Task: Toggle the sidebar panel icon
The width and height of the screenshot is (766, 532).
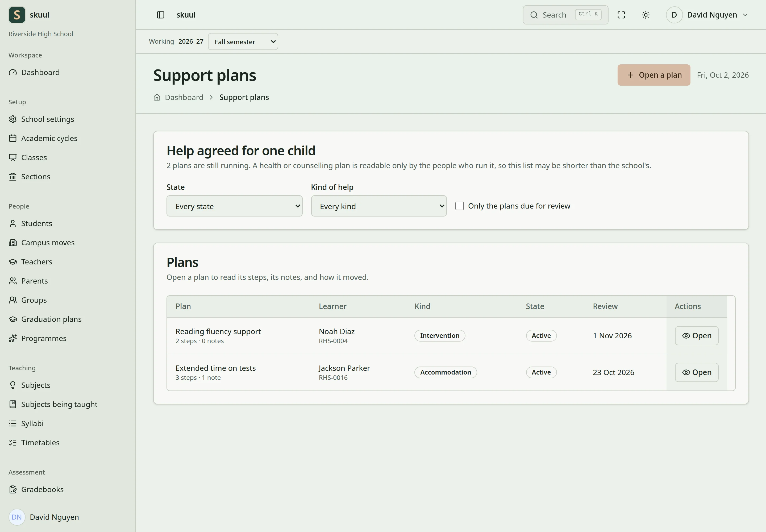Action: coord(161,15)
